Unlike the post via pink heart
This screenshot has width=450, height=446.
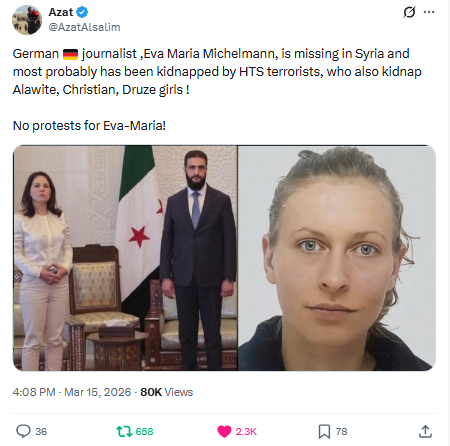point(224,431)
